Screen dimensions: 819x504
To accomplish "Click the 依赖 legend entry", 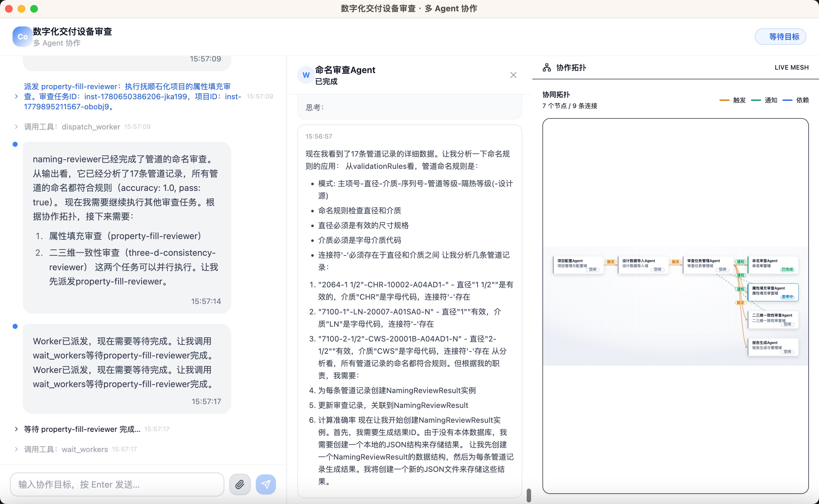I will tap(795, 100).
